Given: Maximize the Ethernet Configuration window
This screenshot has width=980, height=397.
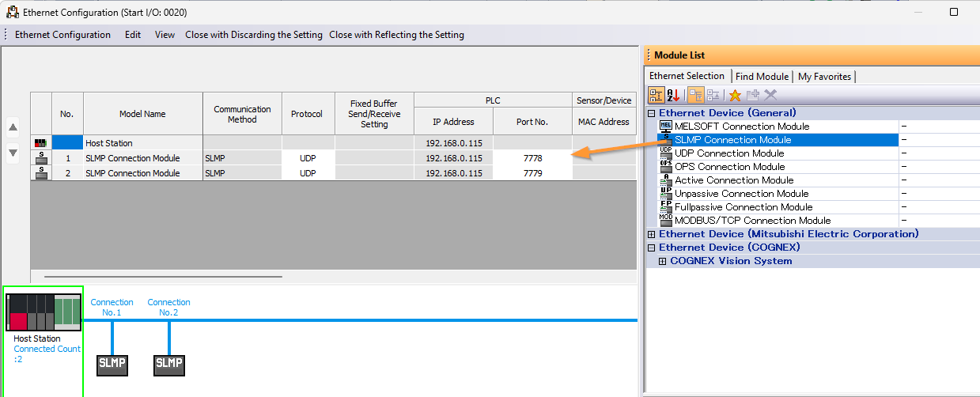Looking at the screenshot, I should pyautogui.click(x=954, y=12).
